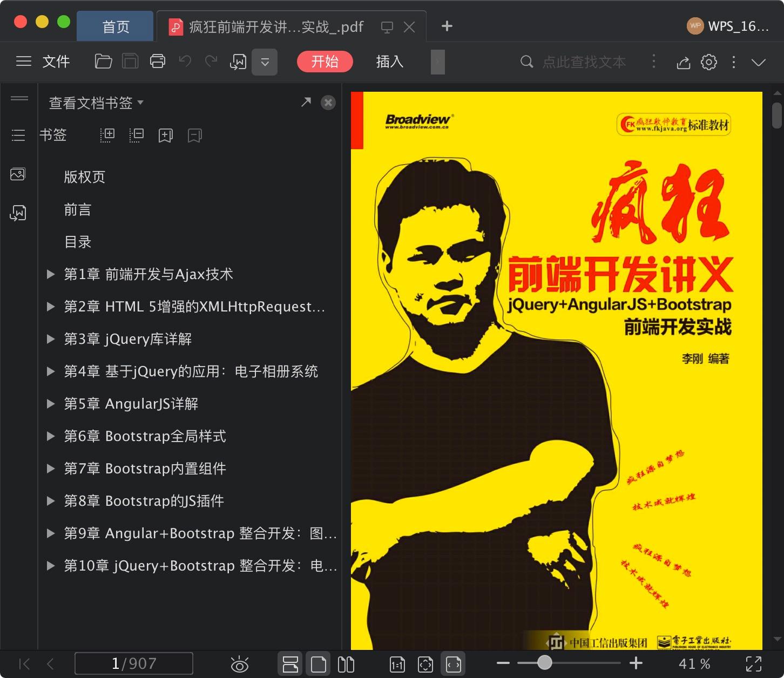784x678 pixels.
Task: Click add bookmark icon
Action: click(166, 135)
